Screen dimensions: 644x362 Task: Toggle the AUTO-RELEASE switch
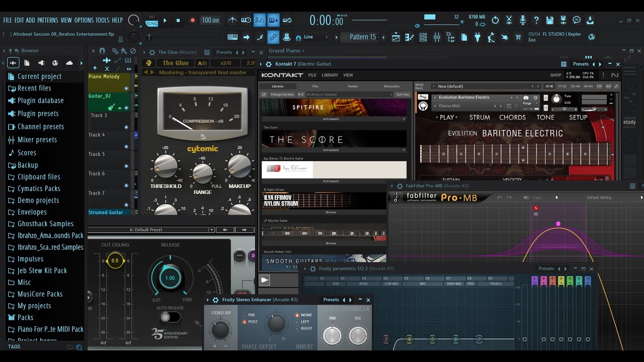(x=170, y=317)
